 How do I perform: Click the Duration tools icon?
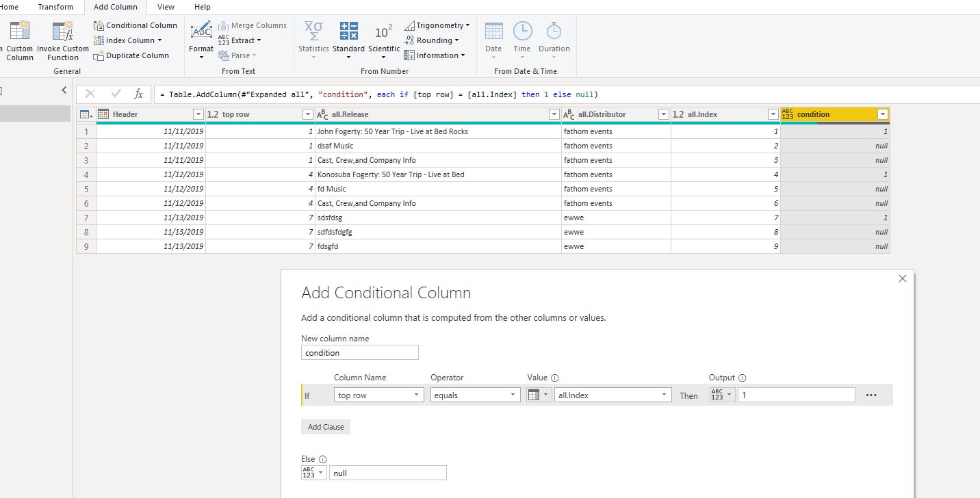[x=554, y=31]
